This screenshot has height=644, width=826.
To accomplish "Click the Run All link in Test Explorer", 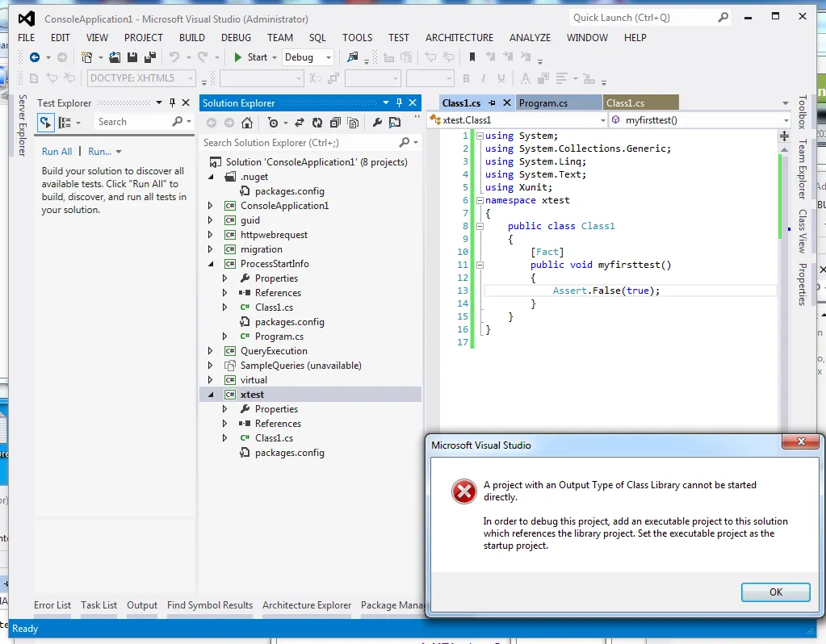I will (57, 152).
